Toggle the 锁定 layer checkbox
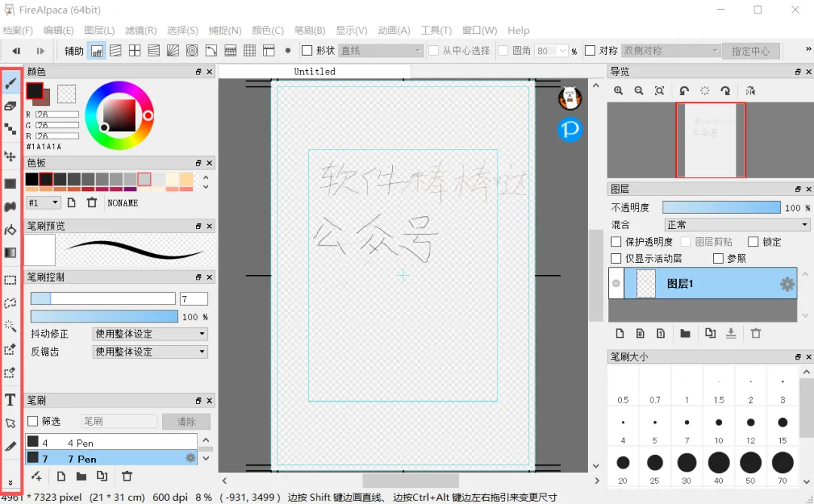This screenshot has height=504, width=814. pos(753,242)
